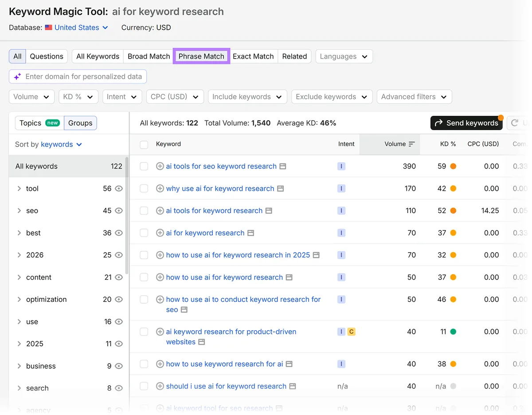Click the green KD dot for KD 11
532x415 pixels.
tap(453, 332)
